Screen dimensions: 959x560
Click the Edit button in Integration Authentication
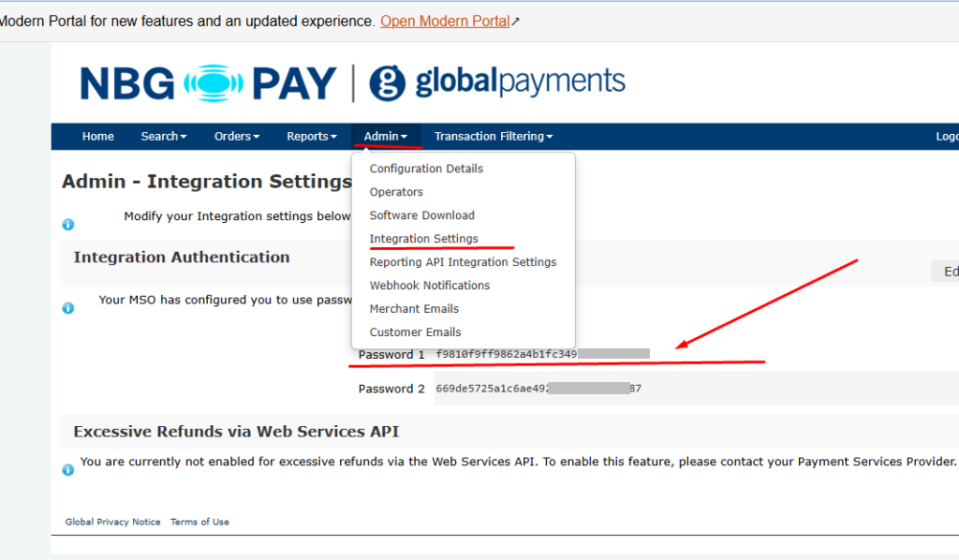946,272
